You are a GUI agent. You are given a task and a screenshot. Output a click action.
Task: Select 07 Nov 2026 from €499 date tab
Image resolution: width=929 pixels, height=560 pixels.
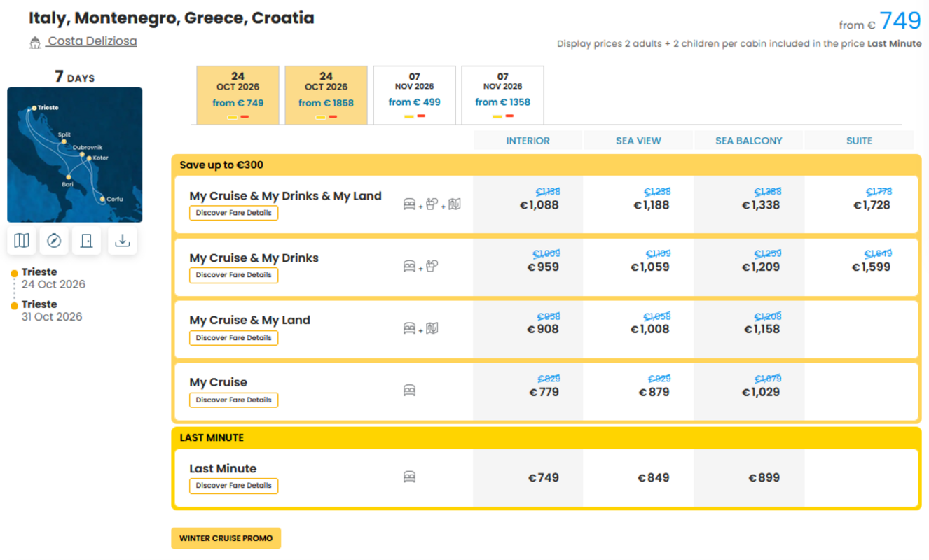(415, 95)
